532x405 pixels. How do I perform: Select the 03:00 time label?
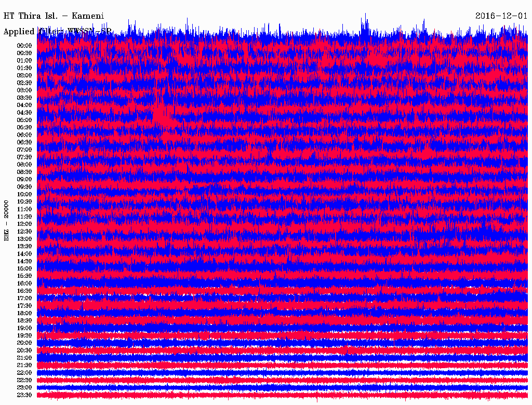[24, 90]
